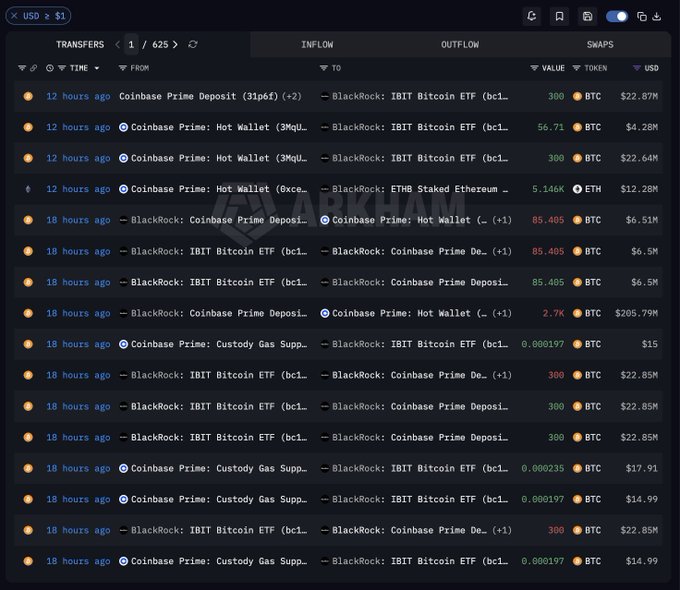Expand (+1) on the $6.51M transfer recipient

pos(502,220)
